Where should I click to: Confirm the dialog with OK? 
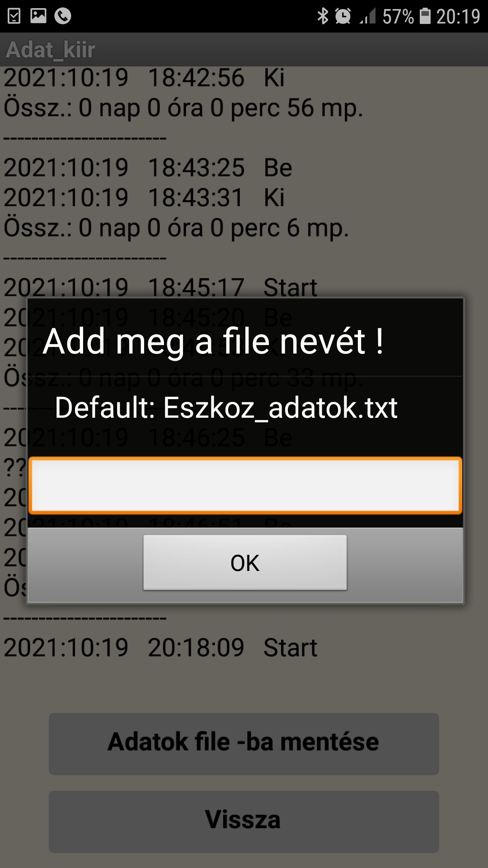245,562
